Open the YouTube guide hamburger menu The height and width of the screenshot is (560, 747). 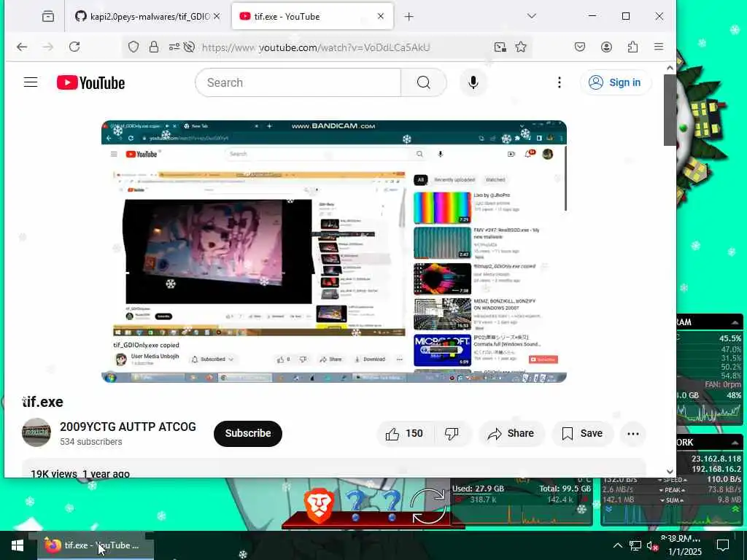pyautogui.click(x=31, y=82)
